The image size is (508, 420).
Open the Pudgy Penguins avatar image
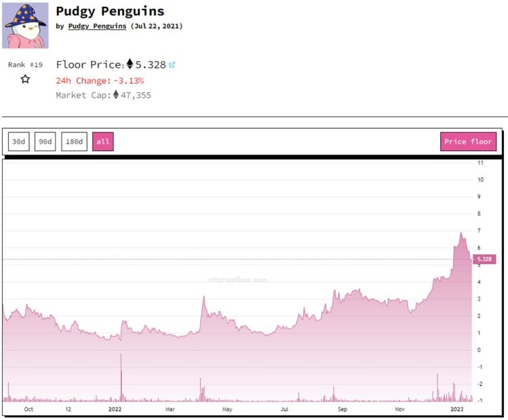coord(26,26)
